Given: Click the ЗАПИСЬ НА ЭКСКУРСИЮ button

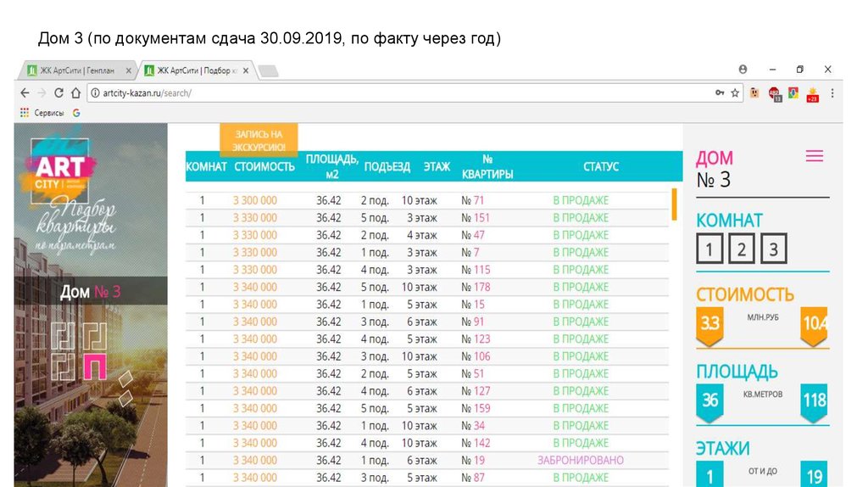Looking at the screenshot, I should (x=259, y=140).
